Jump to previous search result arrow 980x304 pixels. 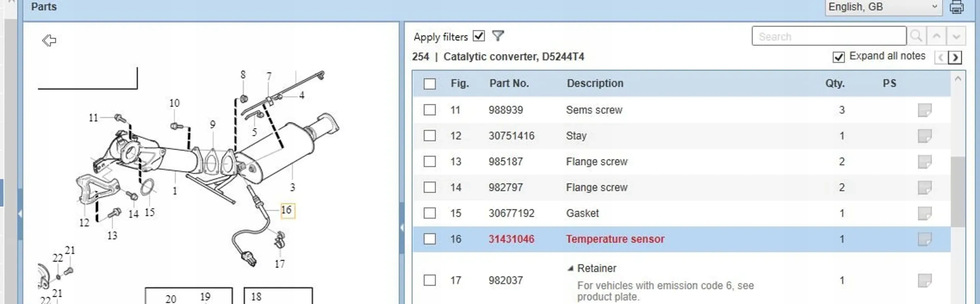936,36
